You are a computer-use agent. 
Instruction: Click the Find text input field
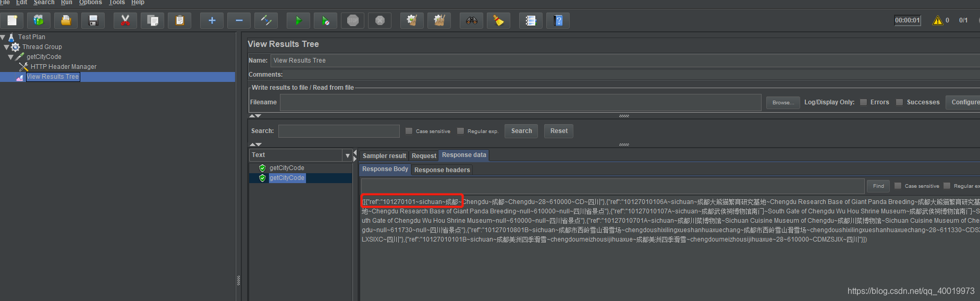(613, 186)
